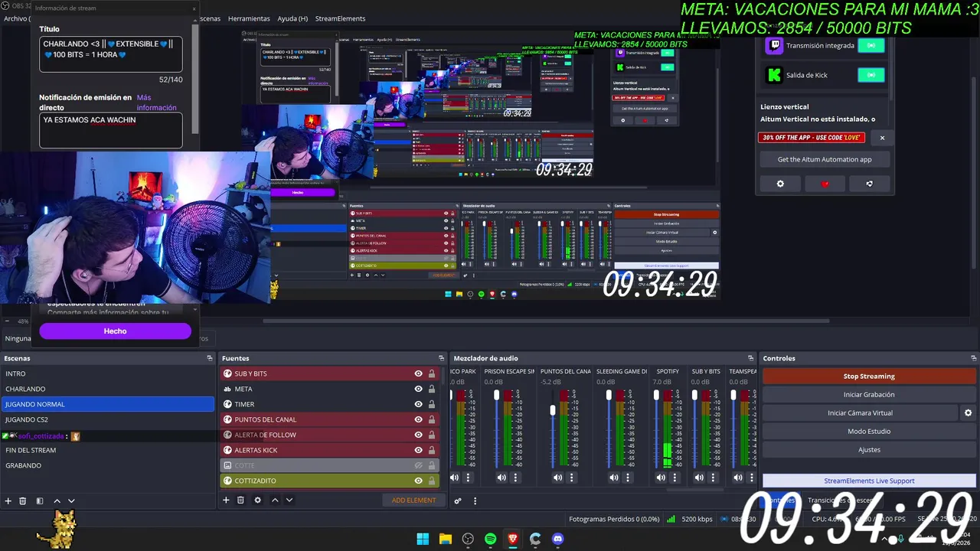Adjust the SPOTIFY volume fader
Image resolution: width=980 pixels, height=551 pixels.
tap(656, 395)
